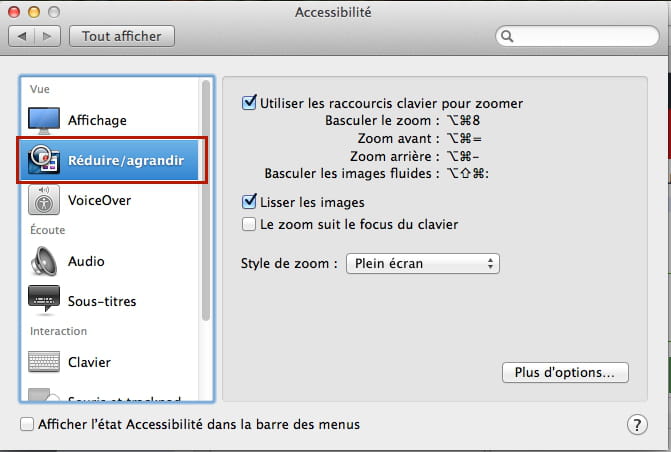Image resolution: width=671 pixels, height=452 pixels.
Task: Go forward with the right arrow button
Action: tap(47, 36)
